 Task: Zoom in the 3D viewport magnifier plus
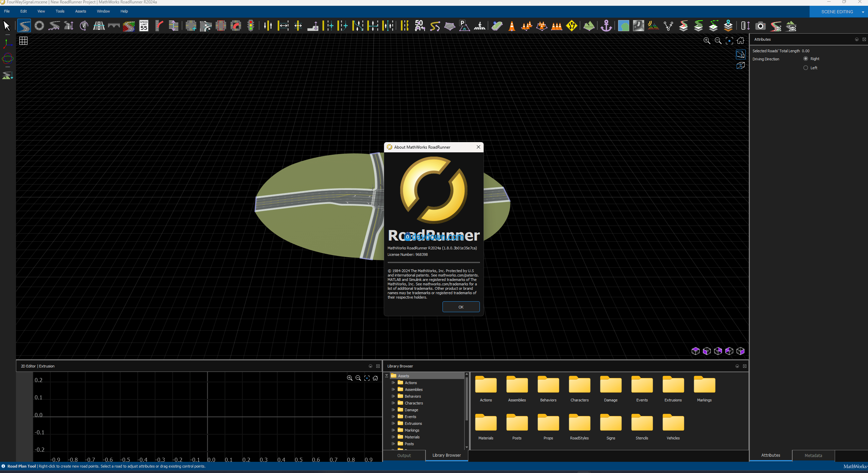(x=707, y=41)
